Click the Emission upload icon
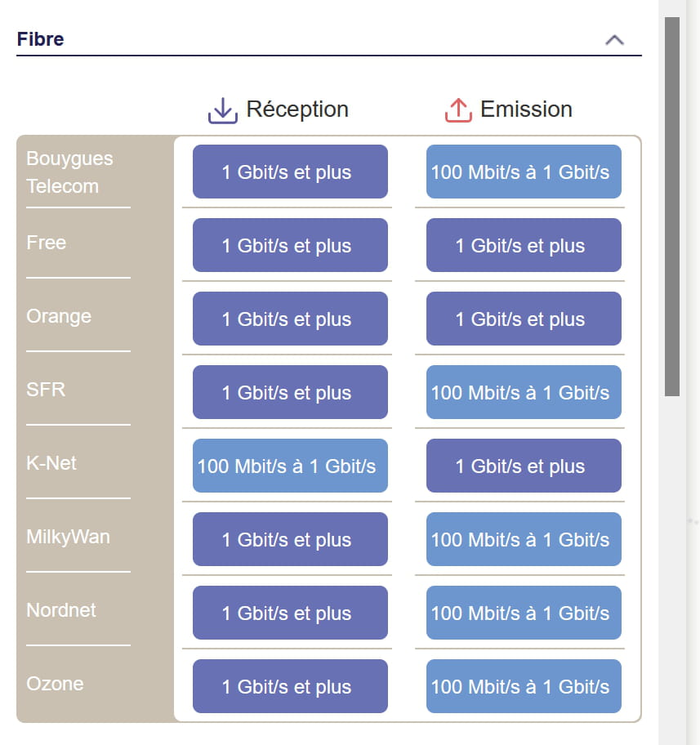Image resolution: width=700 pixels, height=745 pixels. 458,110
